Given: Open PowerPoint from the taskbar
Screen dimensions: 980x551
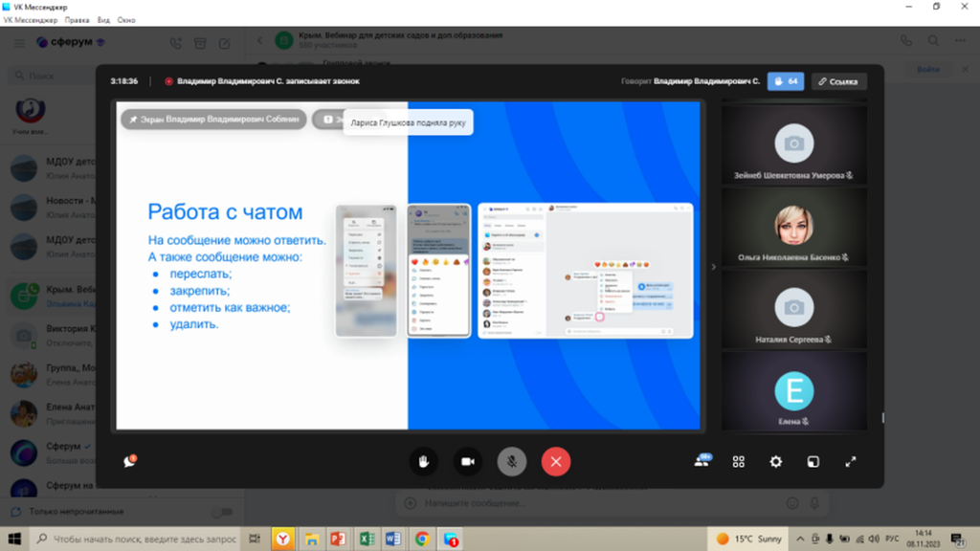Looking at the screenshot, I should click(337, 539).
